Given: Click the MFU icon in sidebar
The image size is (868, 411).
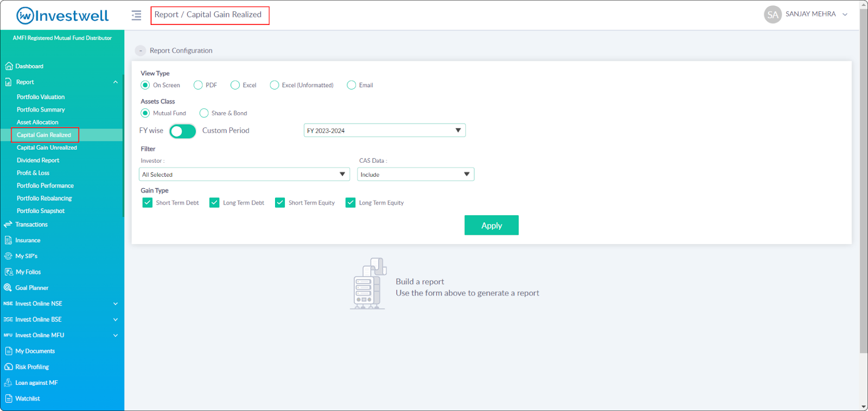Looking at the screenshot, I should click(8, 335).
